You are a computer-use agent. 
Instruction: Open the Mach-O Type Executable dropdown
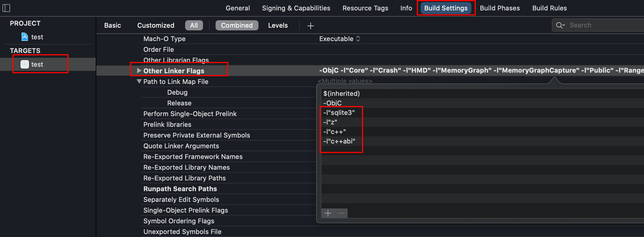(x=340, y=39)
